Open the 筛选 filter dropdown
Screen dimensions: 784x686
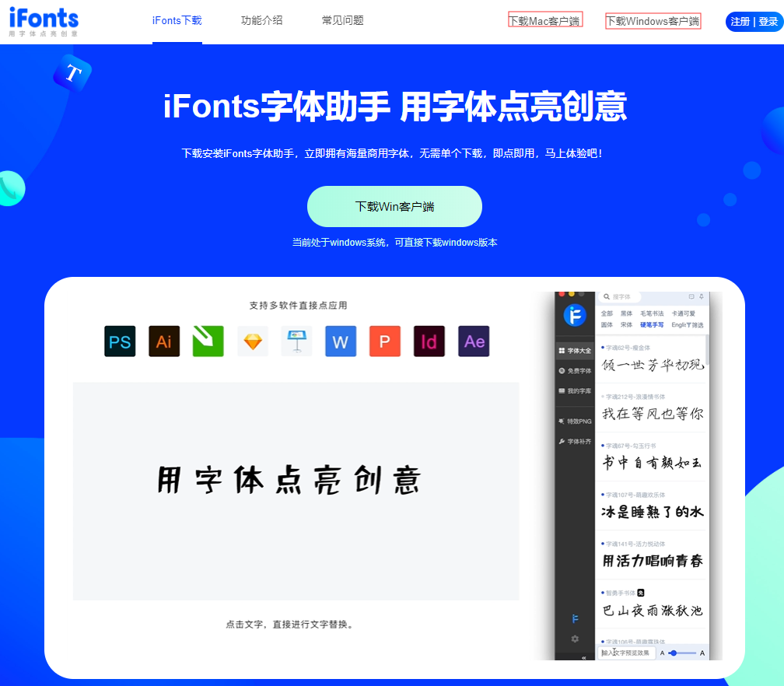(695, 325)
